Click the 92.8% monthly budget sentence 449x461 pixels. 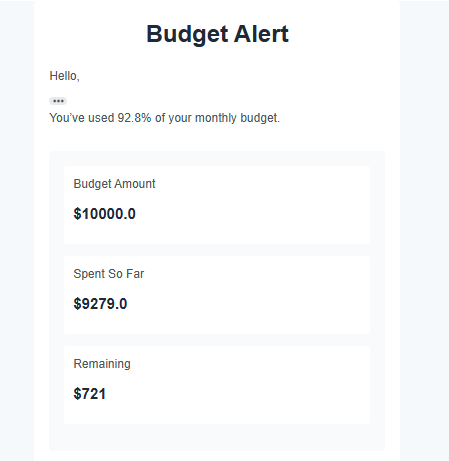(x=165, y=118)
